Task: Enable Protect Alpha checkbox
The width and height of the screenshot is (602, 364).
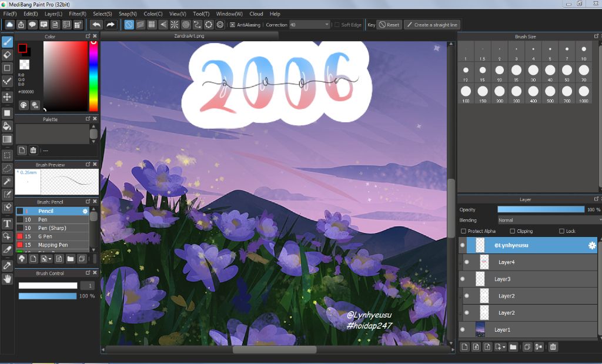Action: click(463, 231)
